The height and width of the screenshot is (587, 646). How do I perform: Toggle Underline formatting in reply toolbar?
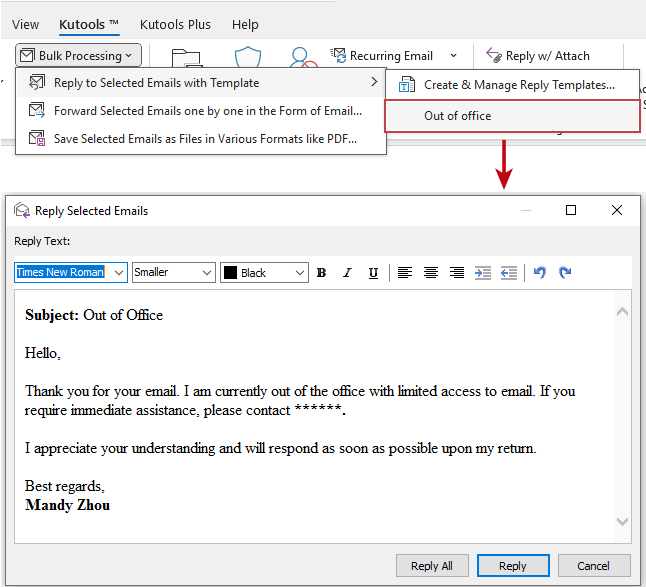tap(373, 273)
